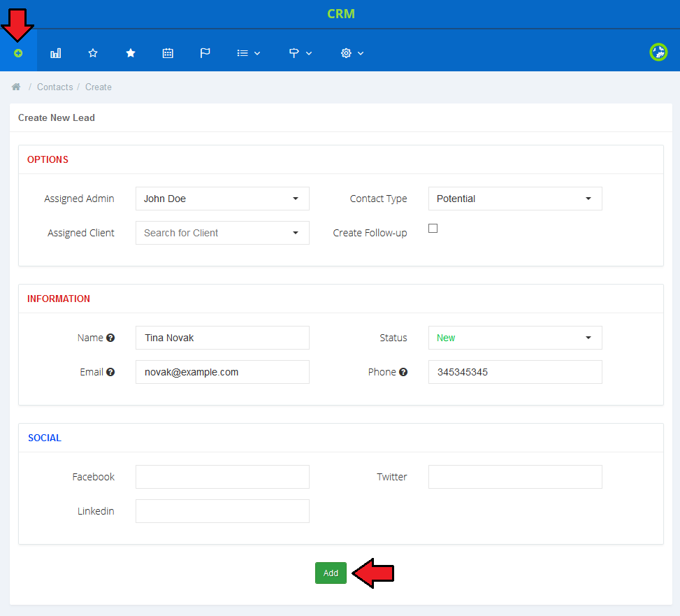The image size is (680, 616).
Task: Click the flag icon in navbar
Action: point(205,53)
